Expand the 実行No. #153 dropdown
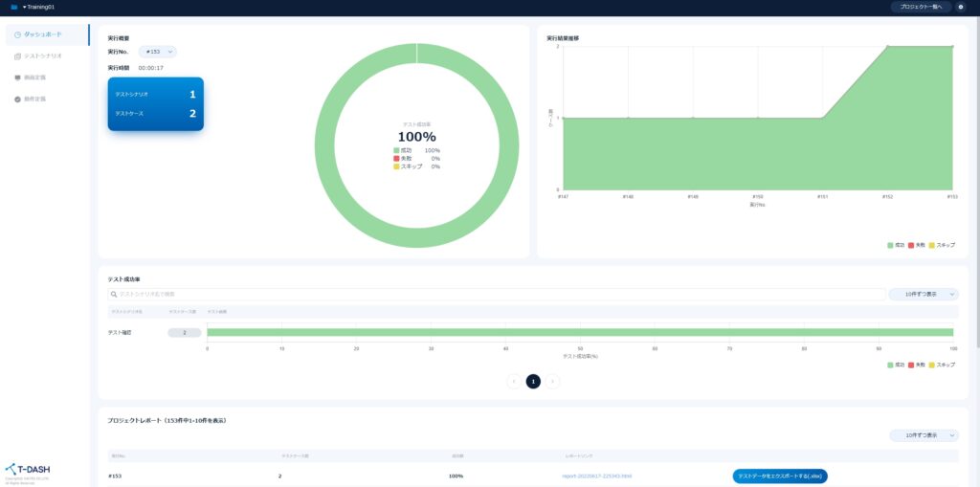This screenshot has width=980, height=487. [158, 52]
